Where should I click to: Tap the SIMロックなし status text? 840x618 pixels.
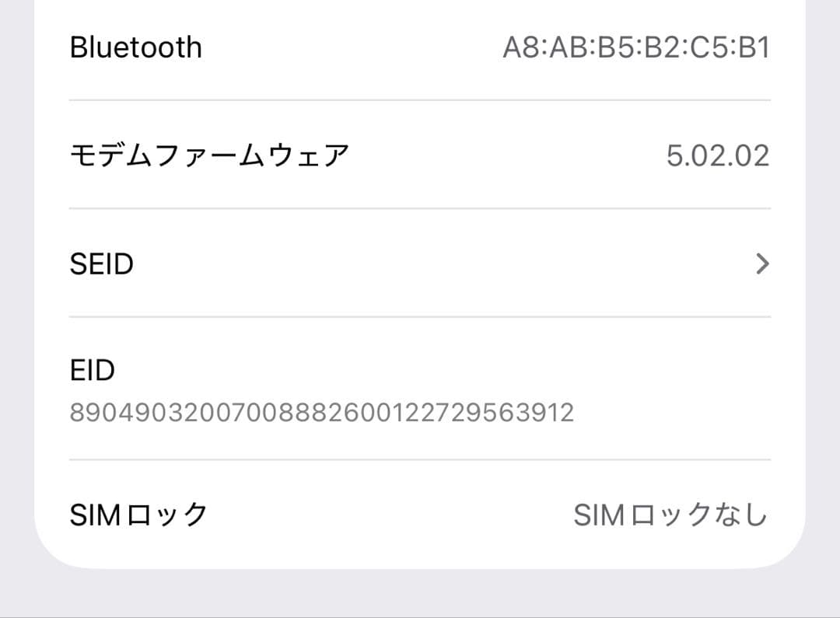pos(670,512)
